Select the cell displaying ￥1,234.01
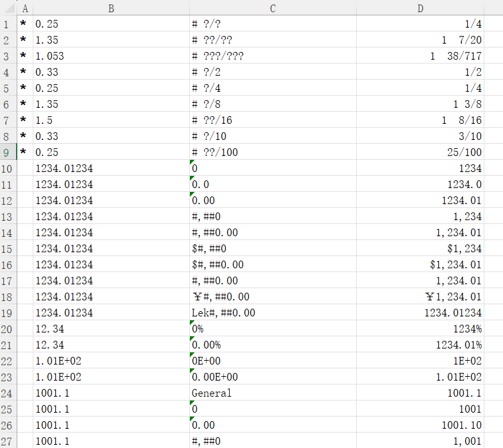Image resolution: width=503 pixels, height=448 pixels. pyautogui.click(x=420, y=297)
